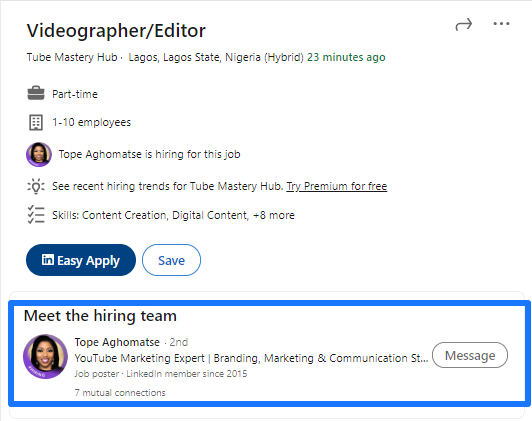The image size is (532, 421).
Task: Click the building employees icon
Action: tap(36, 122)
